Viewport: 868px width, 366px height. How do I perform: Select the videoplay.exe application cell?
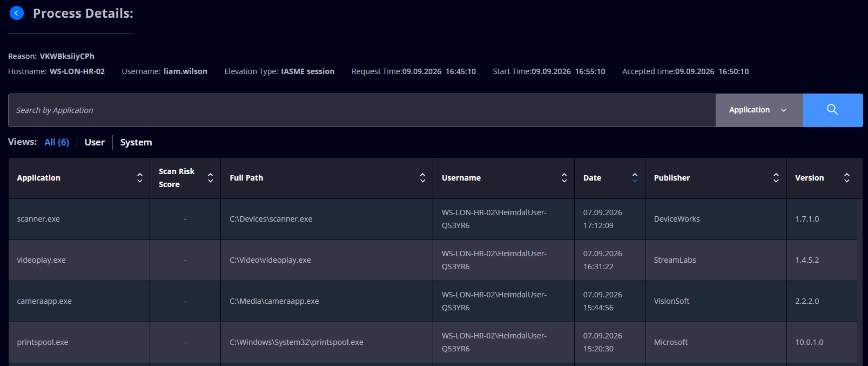[79, 260]
